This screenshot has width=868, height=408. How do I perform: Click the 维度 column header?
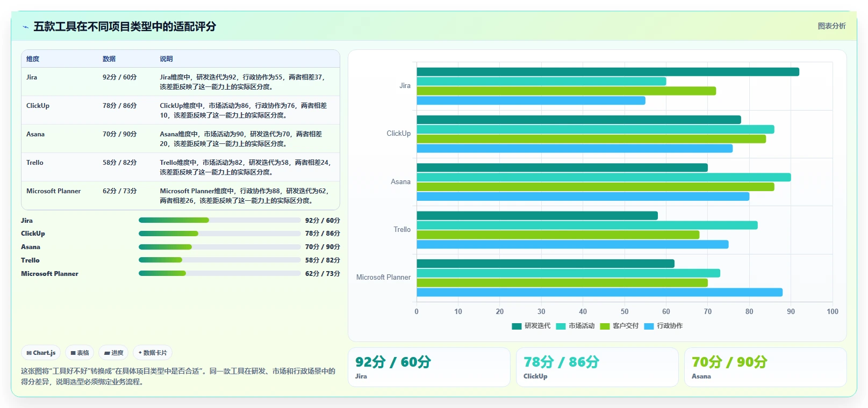pyautogui.click(x=33, y=59)
